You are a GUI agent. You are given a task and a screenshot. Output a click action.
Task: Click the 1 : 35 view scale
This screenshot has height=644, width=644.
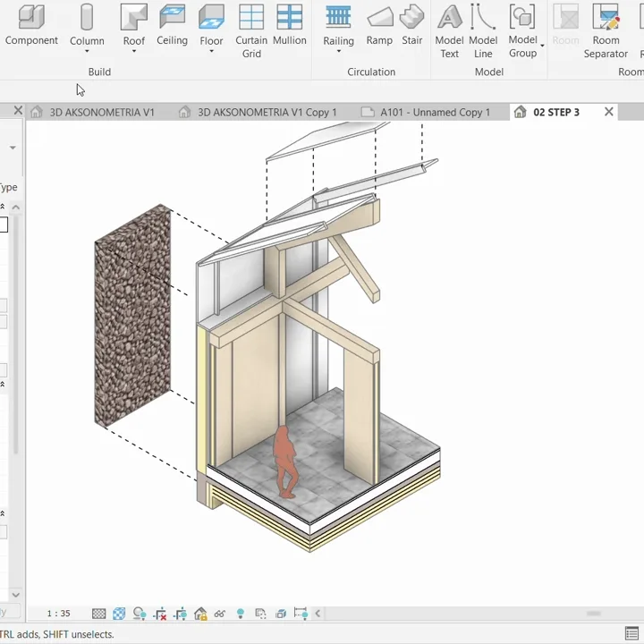tap(59, 614)
